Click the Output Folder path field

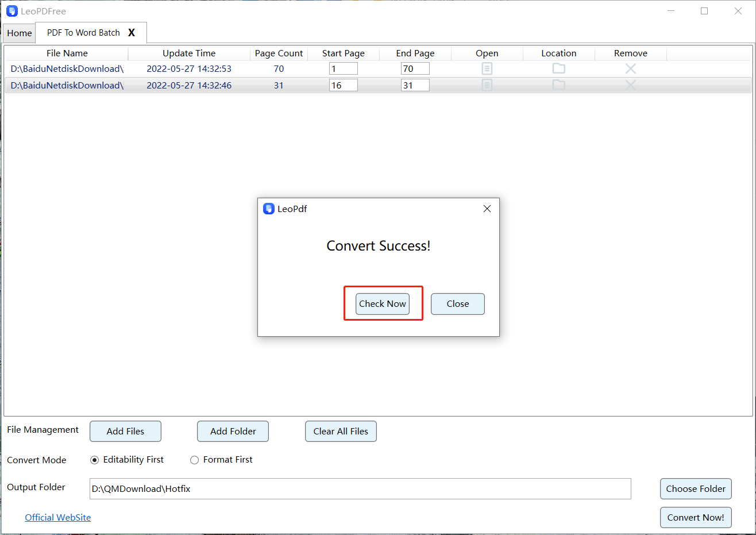pos(360,489)
